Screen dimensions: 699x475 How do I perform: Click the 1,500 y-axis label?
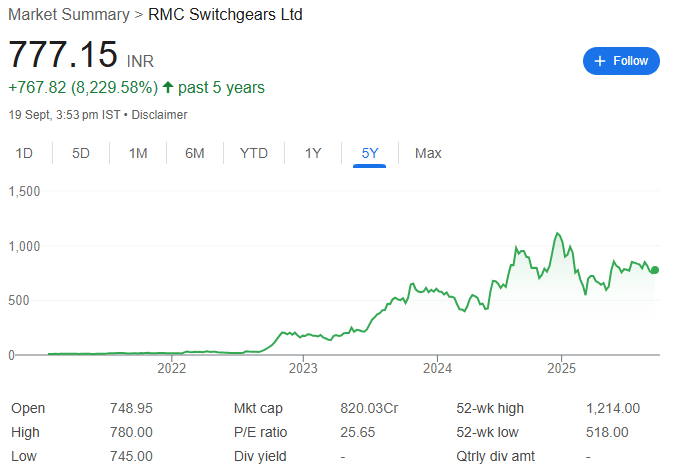(x=25, y=192)
